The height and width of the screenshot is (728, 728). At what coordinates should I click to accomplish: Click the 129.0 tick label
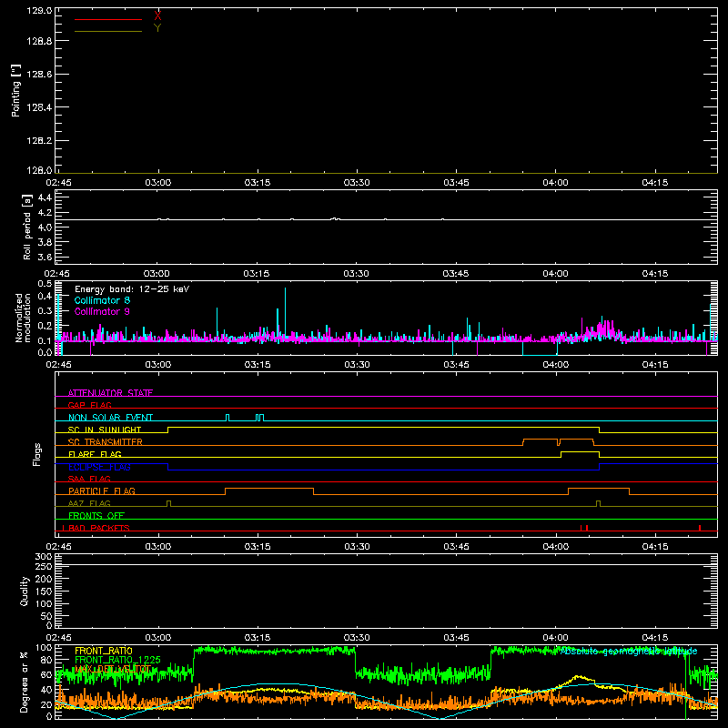coord(39,11)
